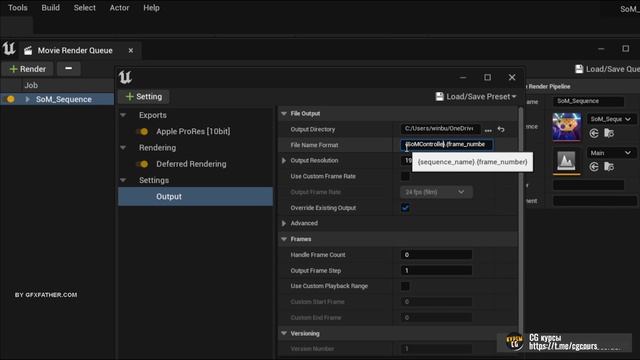Close the Movie Render Queue tab

coord(131,50)
